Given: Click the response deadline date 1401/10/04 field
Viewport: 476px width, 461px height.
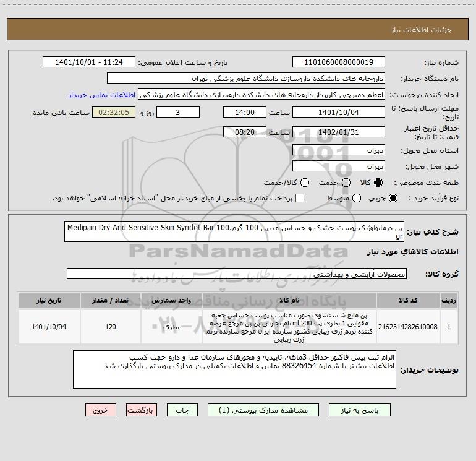Looking at the screenshot, I should click(x=339, y=112).
